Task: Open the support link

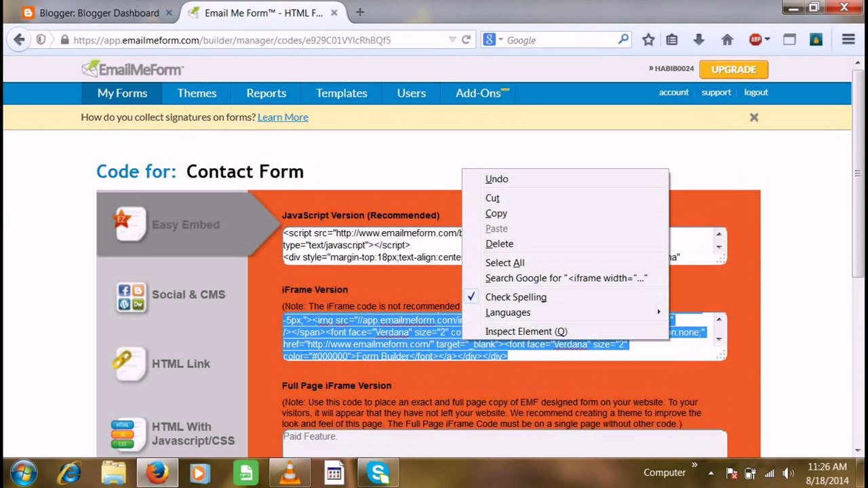Action: click(716, 92)
